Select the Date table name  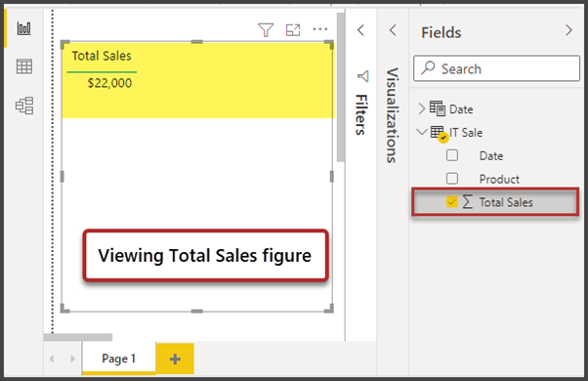tap(461, 109)
